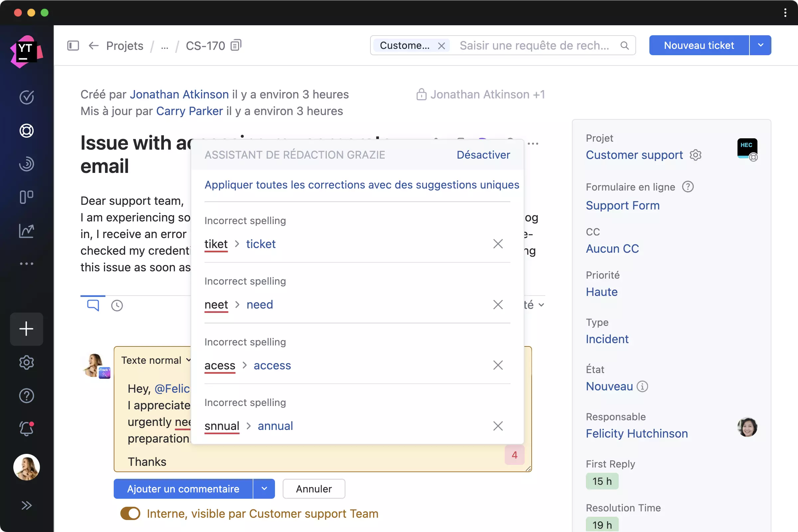Open the Issues checkmark sidebar icon
The width and height of the screenshot is (798, 532).
[x=27, y=97]
